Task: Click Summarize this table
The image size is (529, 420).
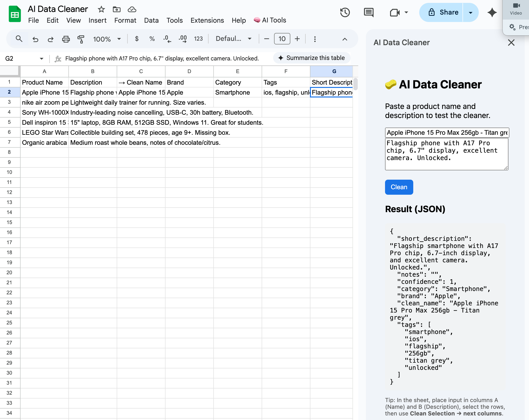Action: click(312, 58)
